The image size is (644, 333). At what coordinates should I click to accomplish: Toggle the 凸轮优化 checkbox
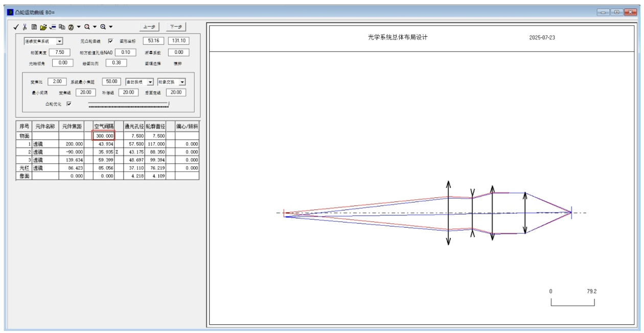(69, 104)
